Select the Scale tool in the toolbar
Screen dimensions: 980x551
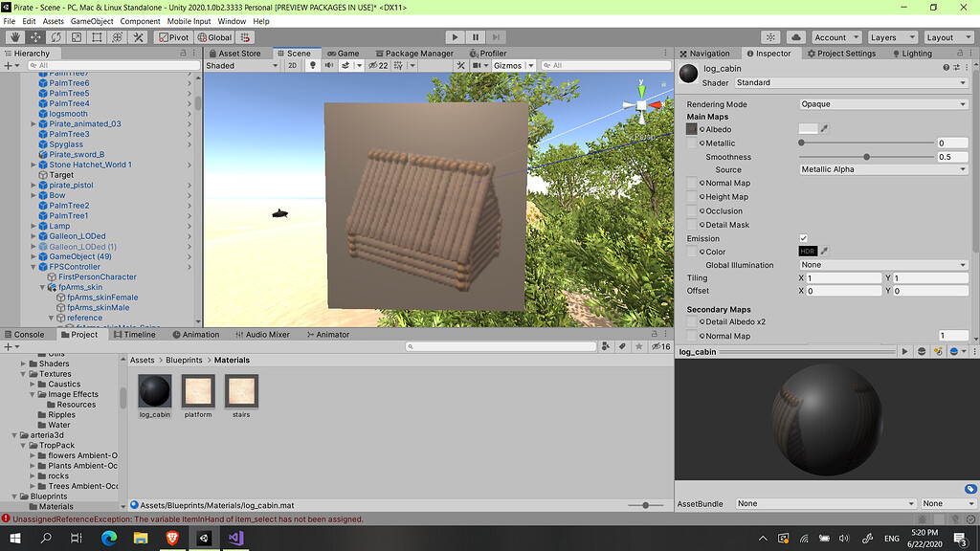(77, 37)
